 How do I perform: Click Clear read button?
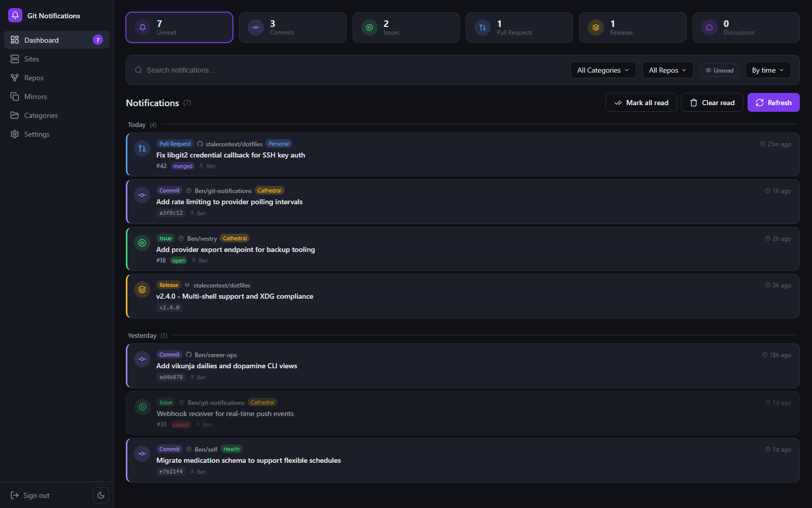[x=712, y=103]
